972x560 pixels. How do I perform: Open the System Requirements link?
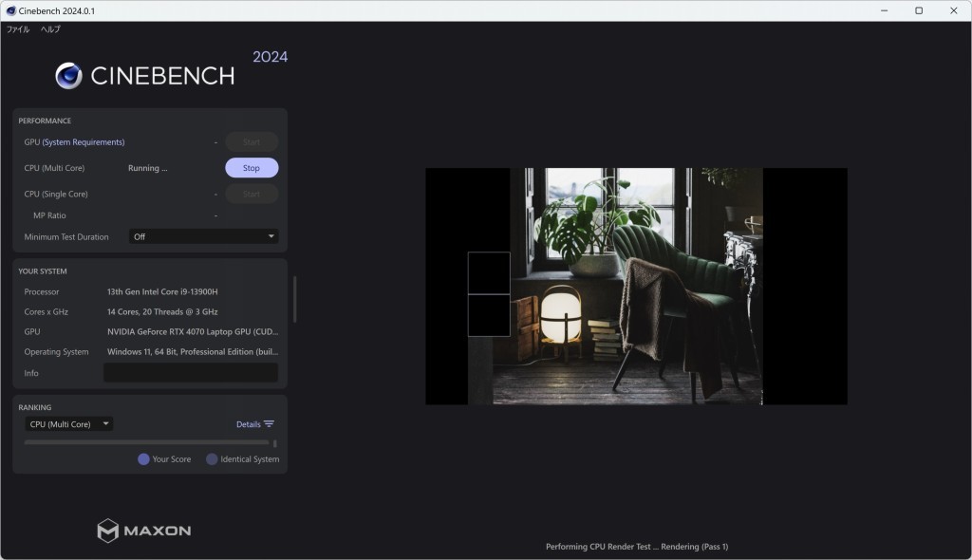click(x=84, y=142)
